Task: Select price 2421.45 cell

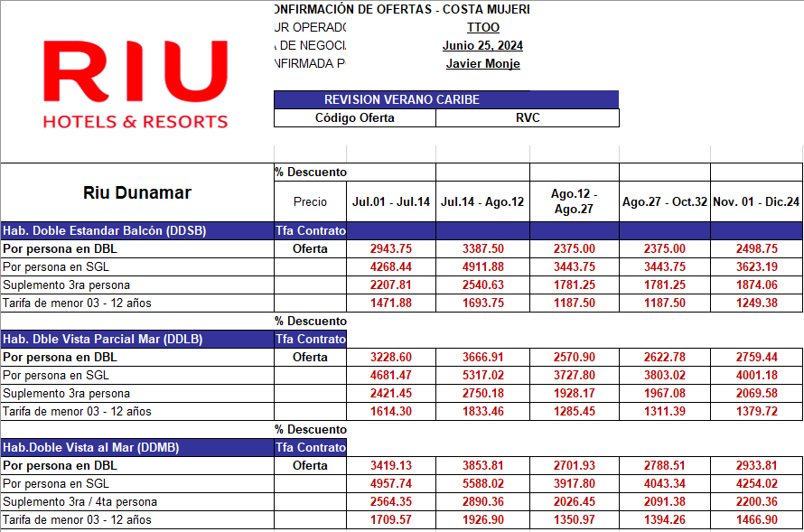Action: 391,394
